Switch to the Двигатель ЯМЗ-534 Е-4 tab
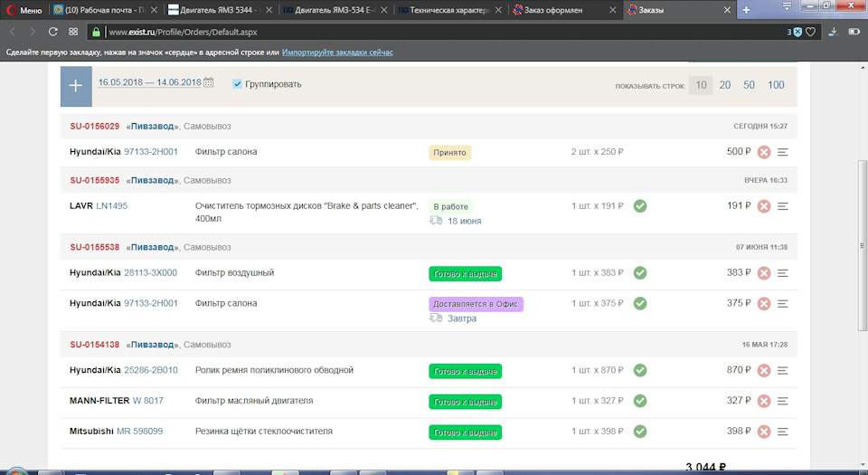Viewport: 868px width, 475px height. (x=335, y=10)
